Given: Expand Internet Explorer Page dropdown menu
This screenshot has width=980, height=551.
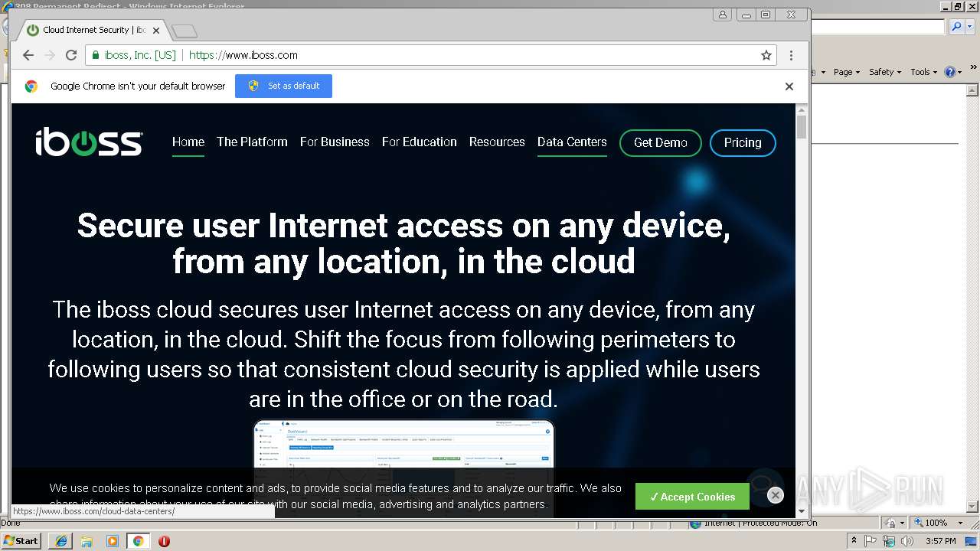Looking at the screenshot, I should point(847,72).
